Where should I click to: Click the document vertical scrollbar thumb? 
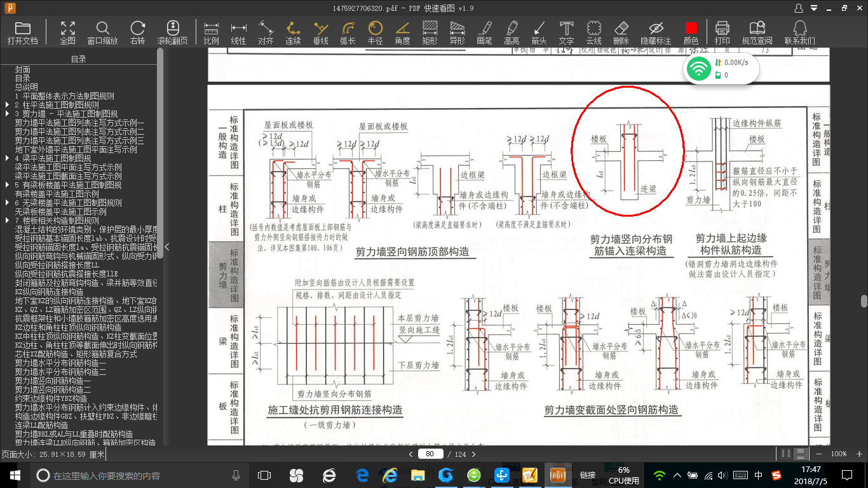click(x=864, y=301)
